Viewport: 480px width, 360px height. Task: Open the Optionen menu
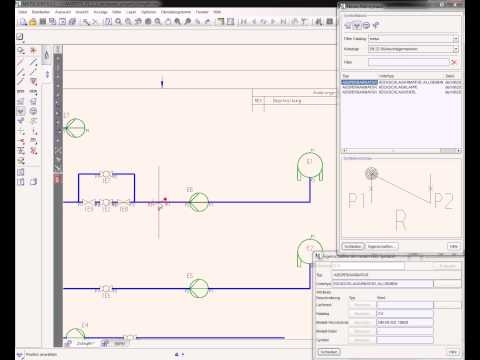[x=149, y=12]
